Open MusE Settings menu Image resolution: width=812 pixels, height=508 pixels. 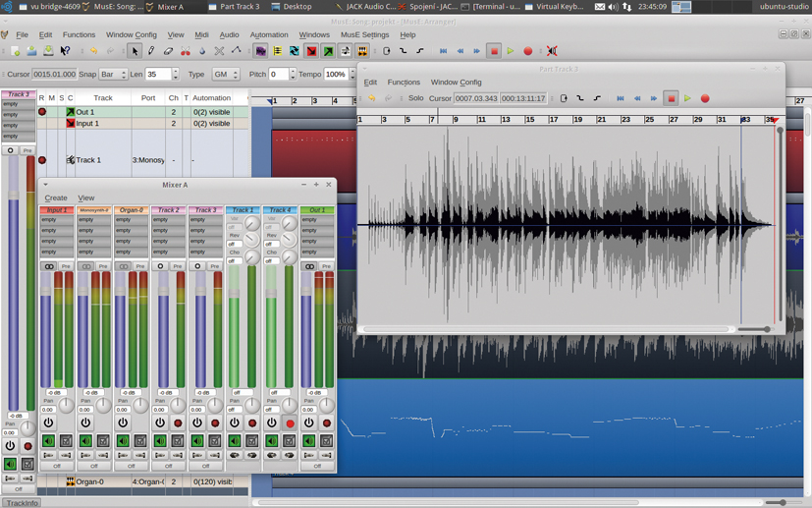tap(364, 34)
